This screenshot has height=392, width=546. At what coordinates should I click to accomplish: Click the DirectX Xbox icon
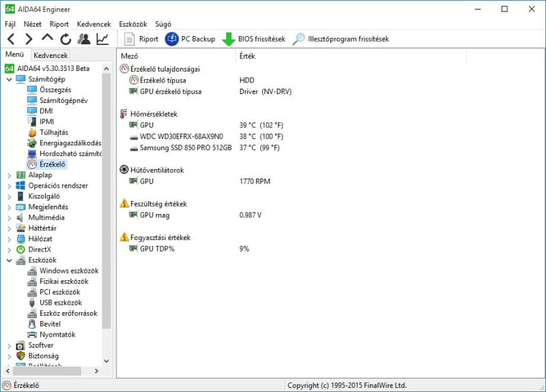[20, 250]
